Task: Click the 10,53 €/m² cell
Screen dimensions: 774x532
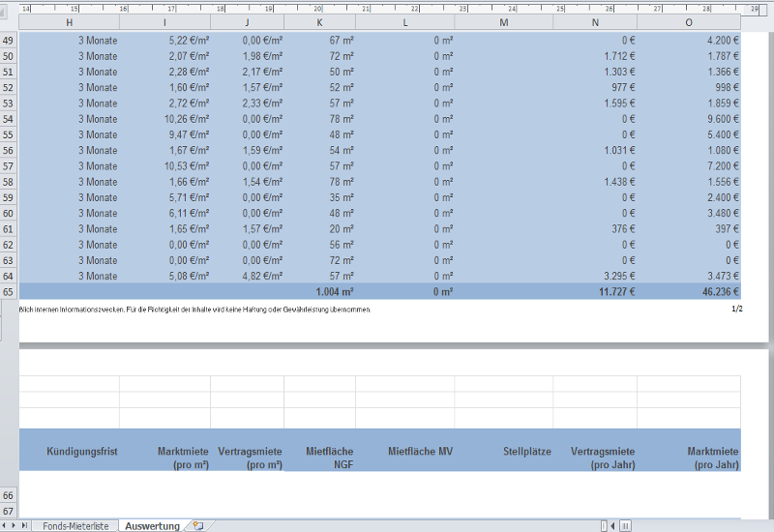Action: tap(164, 166)
